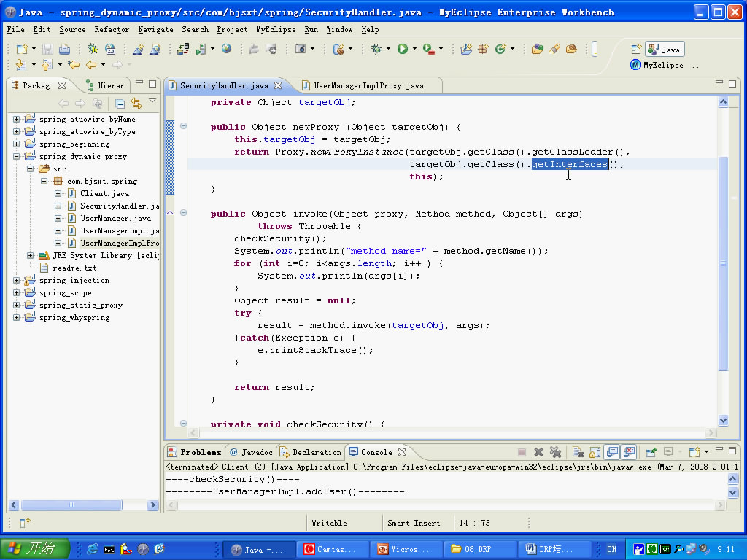Click the Windows Start button

35,549
